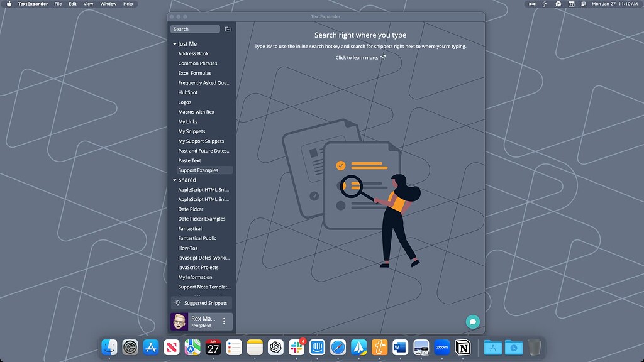This screenshot has height=362, width=644.
Task: Collapse the Shared section
Action: coord(174,180)
